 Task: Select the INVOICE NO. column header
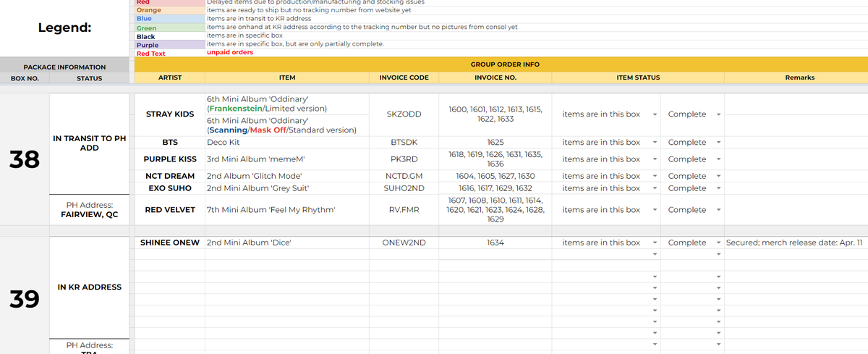495,77
